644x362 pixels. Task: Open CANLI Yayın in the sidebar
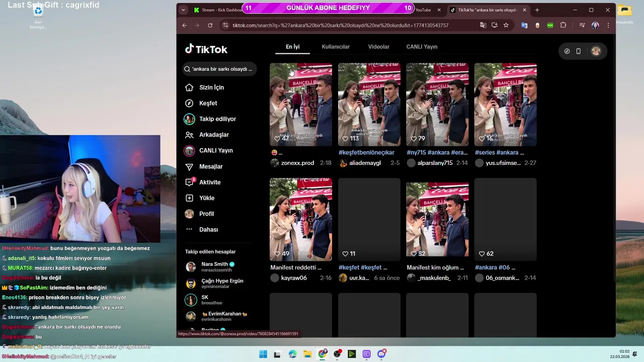209,150
